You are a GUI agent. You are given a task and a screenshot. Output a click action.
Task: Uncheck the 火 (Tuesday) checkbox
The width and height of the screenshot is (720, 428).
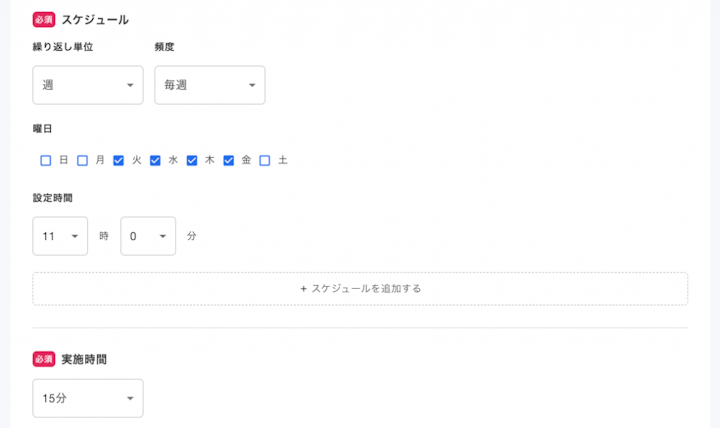(x=119, y=160)
